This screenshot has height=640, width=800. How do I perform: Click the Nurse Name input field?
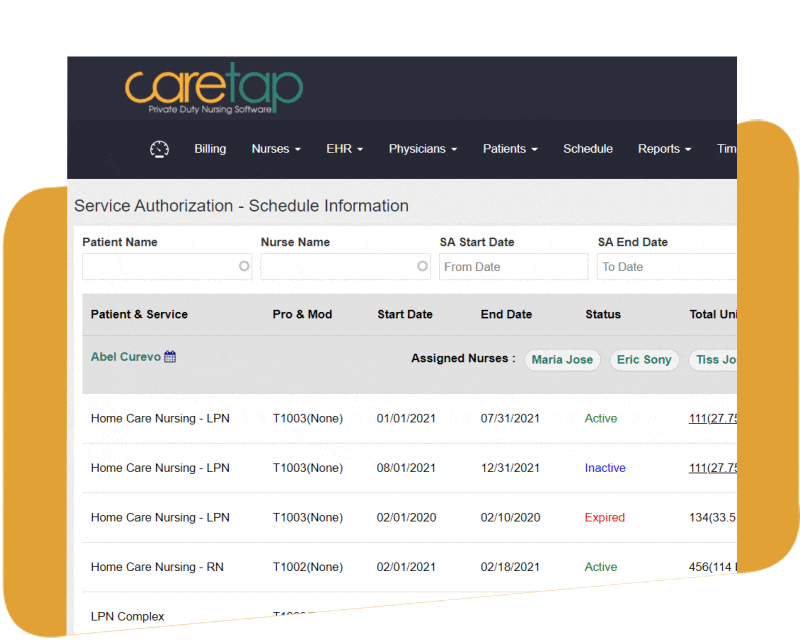[338, 267]
